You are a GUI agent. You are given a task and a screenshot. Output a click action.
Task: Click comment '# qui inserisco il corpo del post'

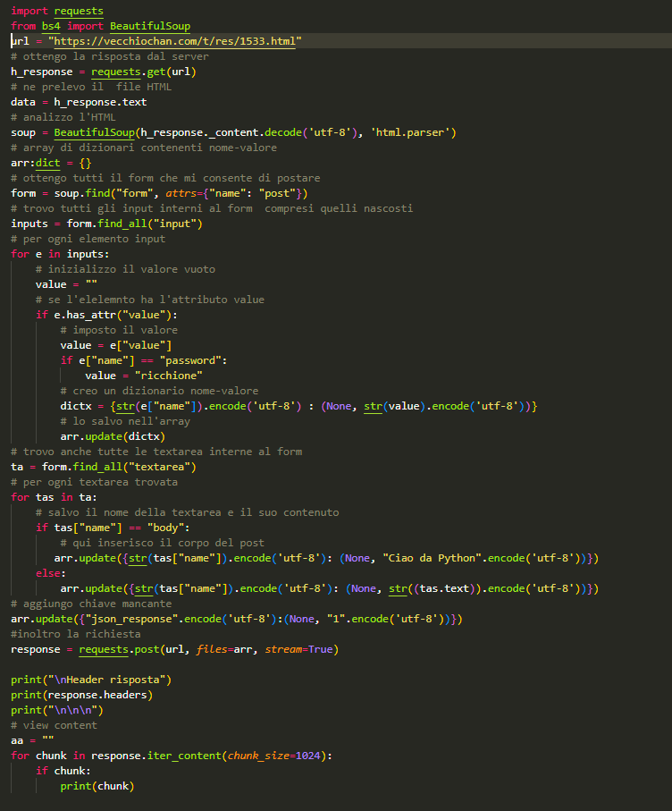point(163,543)
